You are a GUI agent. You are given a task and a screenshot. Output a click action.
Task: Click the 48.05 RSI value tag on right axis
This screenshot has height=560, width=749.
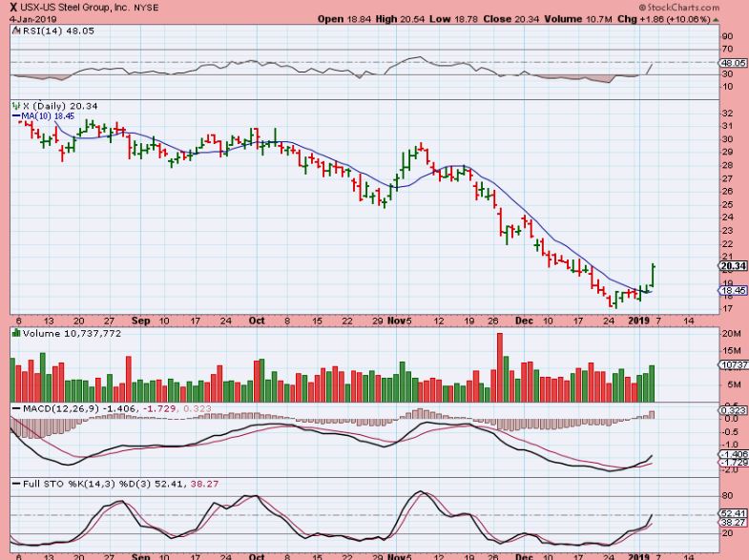pyautogui.click(x=735, y=63)
